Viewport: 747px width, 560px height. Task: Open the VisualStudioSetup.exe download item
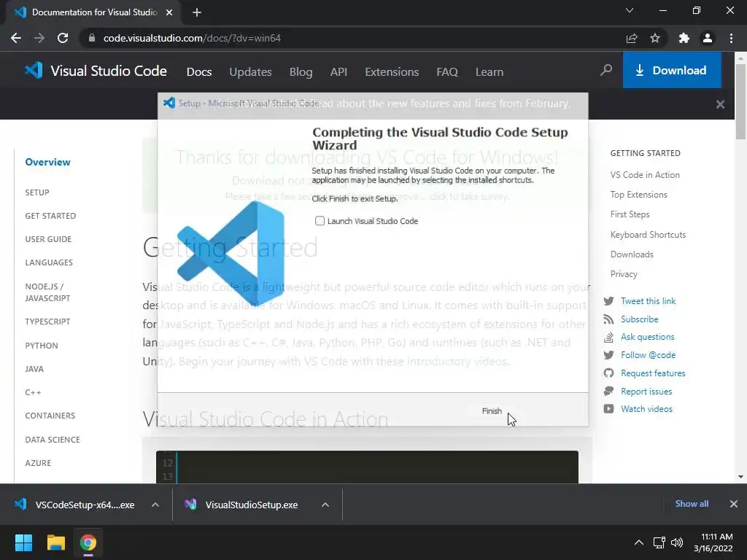[x=241, y=505]
